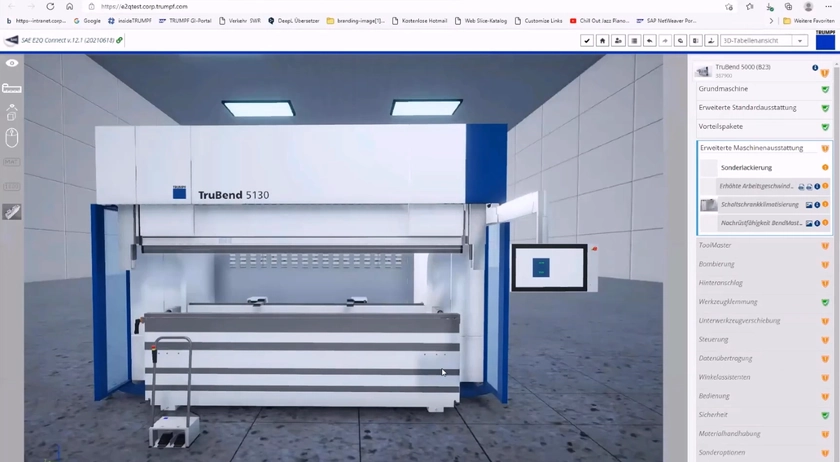Screen dimensions: 840x462
Task: Click the sidebar icon below the MAT button
Action: click(12, 187)
